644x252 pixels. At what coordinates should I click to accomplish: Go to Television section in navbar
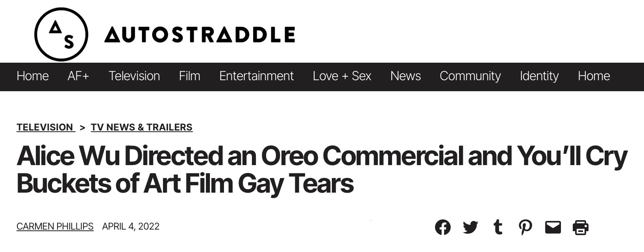(x=134, y=76)
